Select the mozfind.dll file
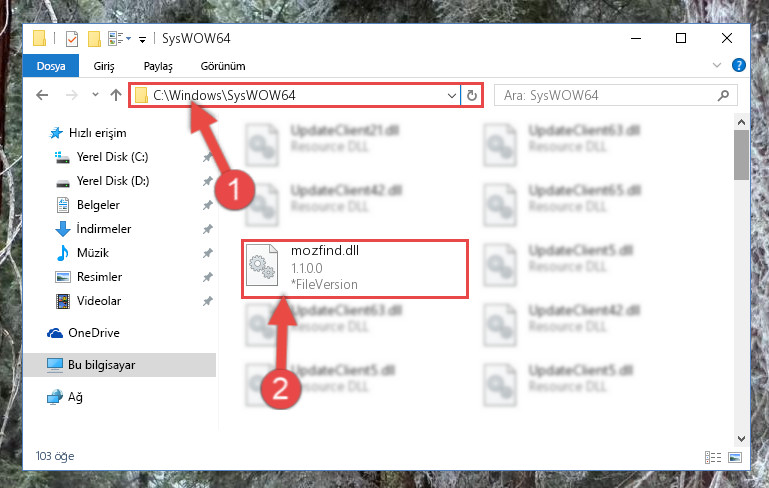This screenshot has height=488, width=769. (355, 268)
